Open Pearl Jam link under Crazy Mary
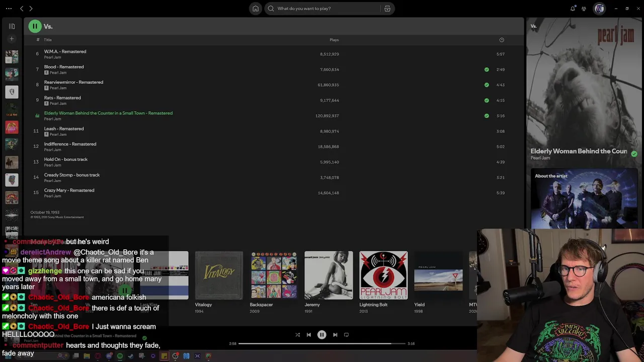Screen dimensions: 644x362 click(x=52, y=196)
